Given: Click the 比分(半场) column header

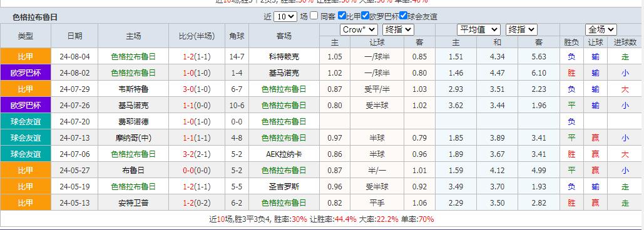Looking at the screenshot, I should coord(197,36).
